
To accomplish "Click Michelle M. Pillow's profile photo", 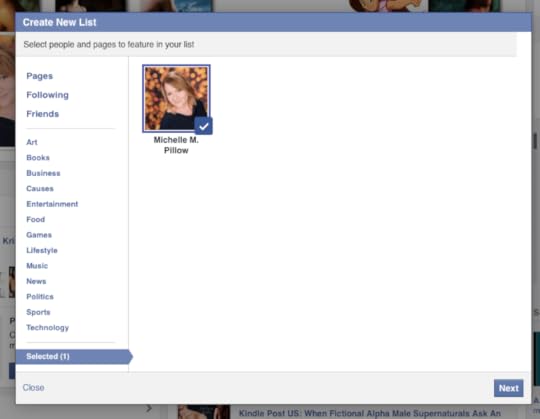I will [176, 98].
